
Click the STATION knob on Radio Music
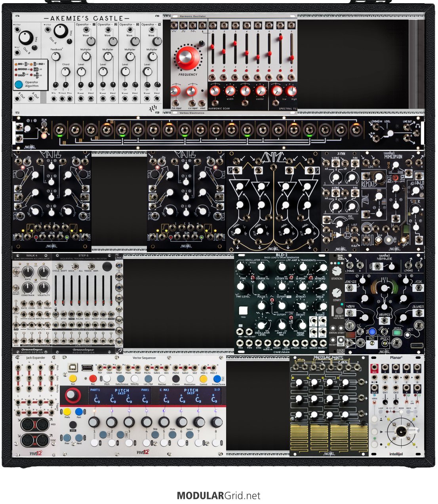[x=337, y=271]
